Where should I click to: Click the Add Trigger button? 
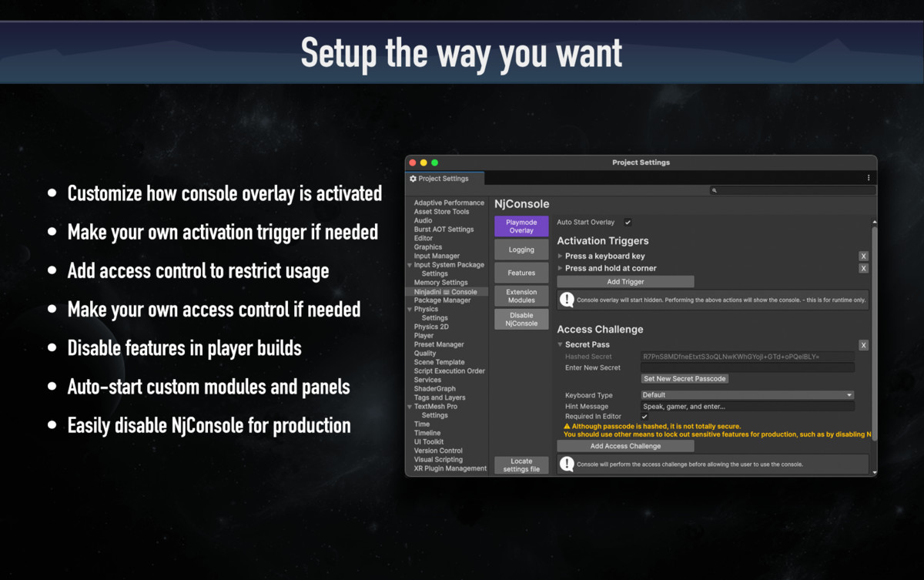coord(625,282)
